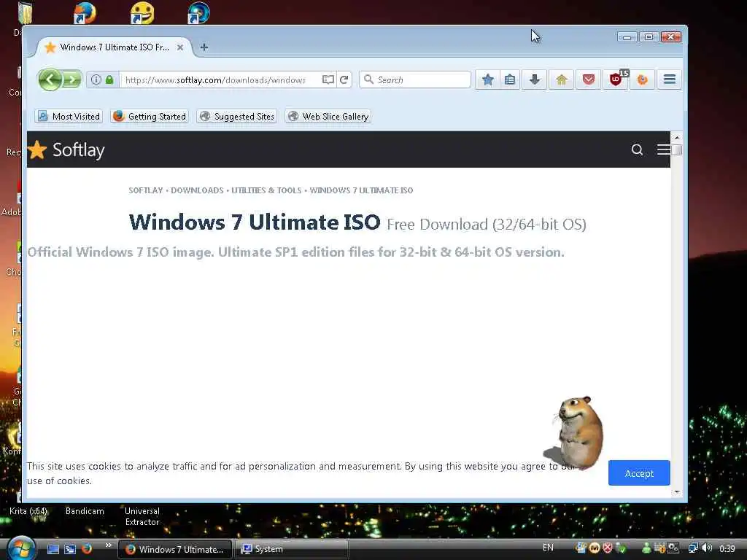Go to the Firefox Home page icon
This screenshot has height=560, width=747.
point(561,79)
